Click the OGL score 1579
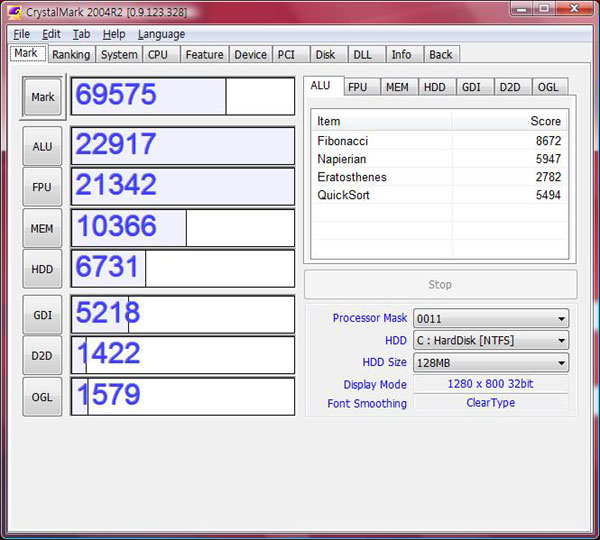Screen dimensions: 600x540 (x=108, y=394)
